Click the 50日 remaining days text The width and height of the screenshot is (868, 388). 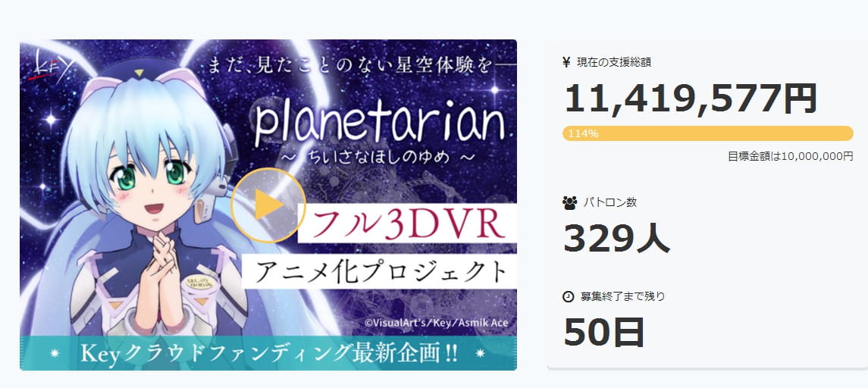click(604, 332)
